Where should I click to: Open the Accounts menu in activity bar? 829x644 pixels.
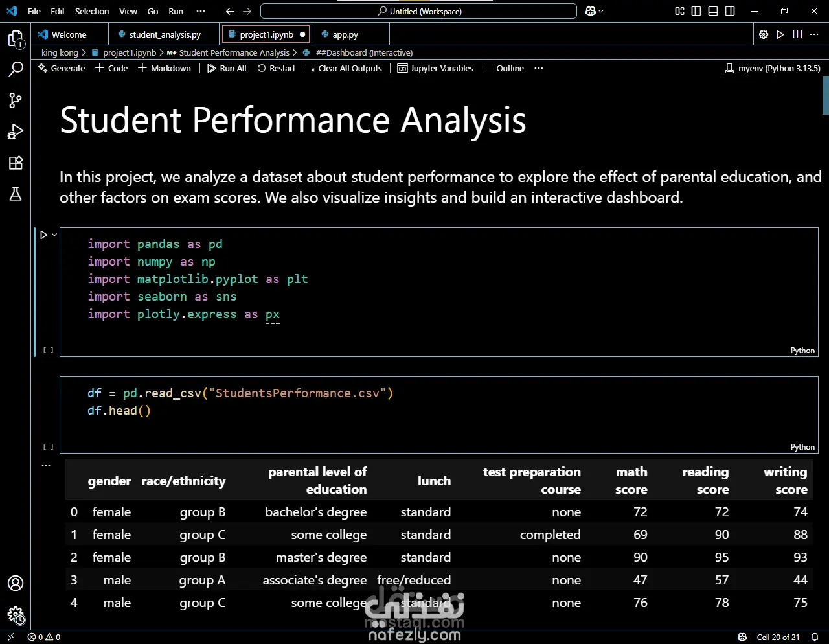point(16,583)
